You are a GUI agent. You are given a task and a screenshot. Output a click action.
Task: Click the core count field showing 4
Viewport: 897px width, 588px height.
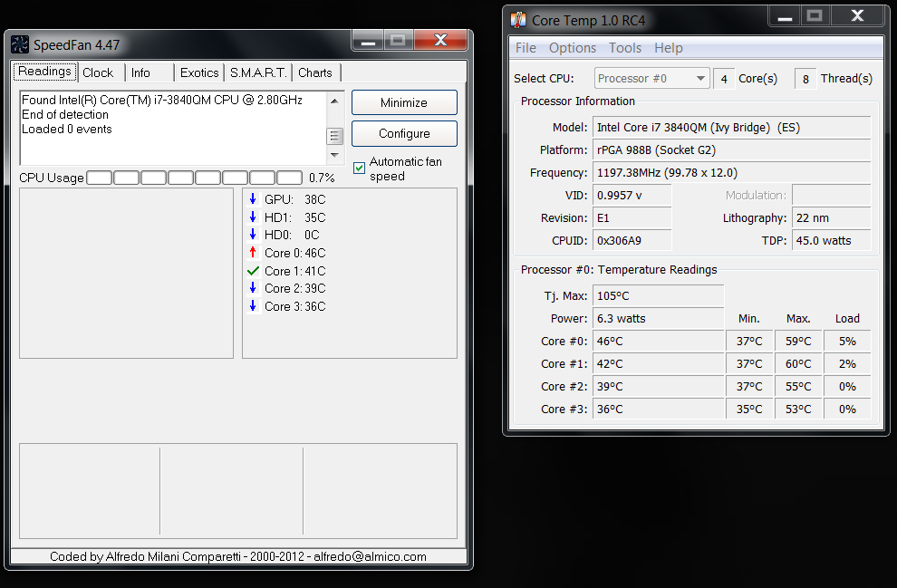[724, 79]
